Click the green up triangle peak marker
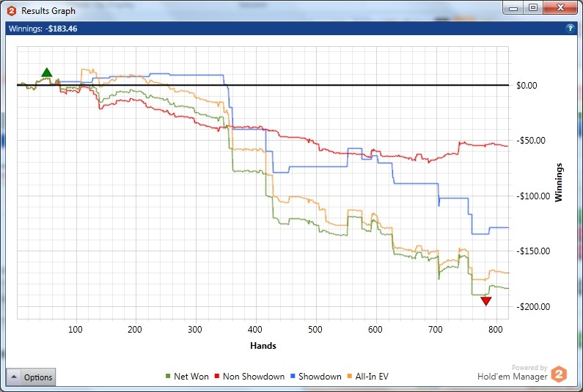Viewport: 583px width, 392px height. 46,73
